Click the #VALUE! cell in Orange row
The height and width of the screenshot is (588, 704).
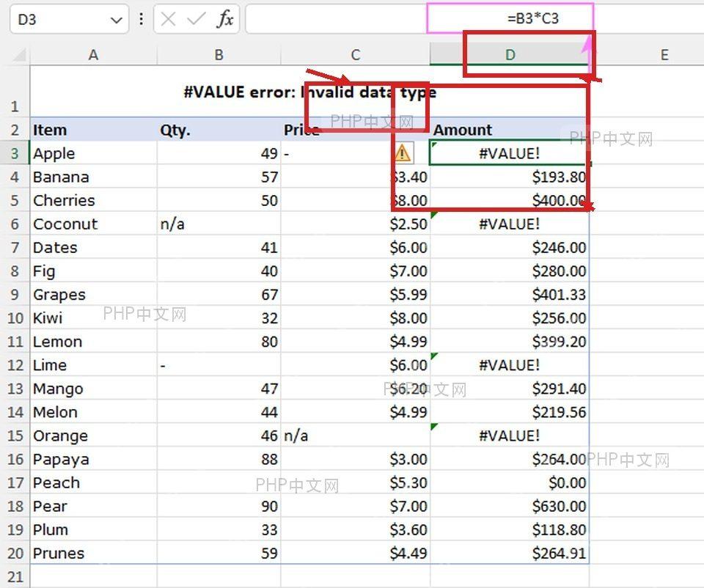tap(510, 436)
